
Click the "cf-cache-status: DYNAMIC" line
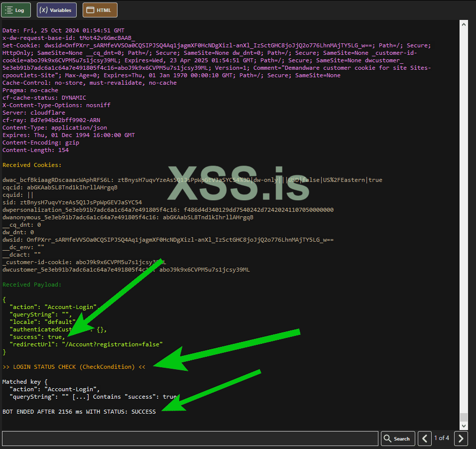pos(44,98)
